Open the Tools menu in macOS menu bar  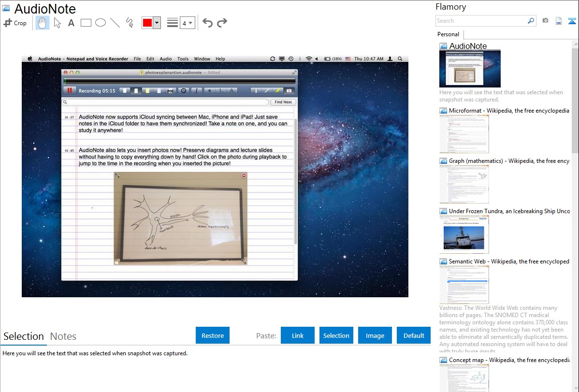183,59
